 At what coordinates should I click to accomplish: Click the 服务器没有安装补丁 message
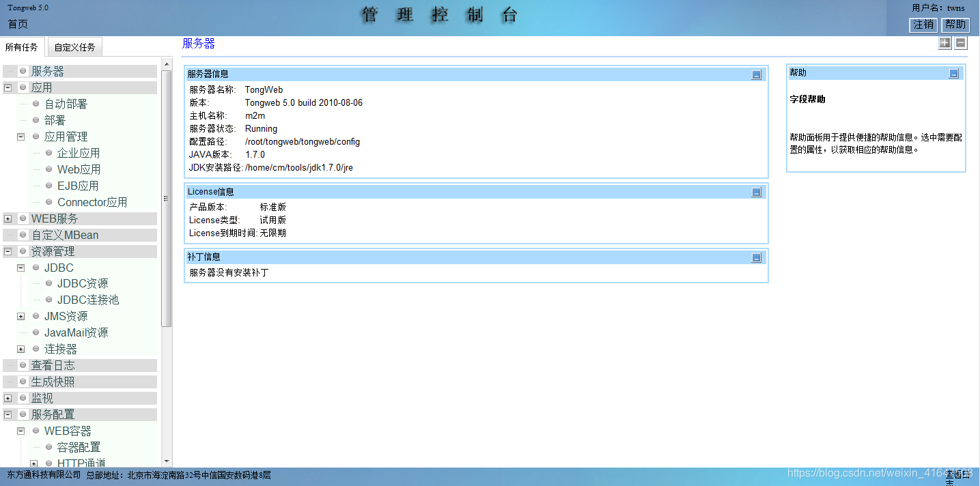229,273
